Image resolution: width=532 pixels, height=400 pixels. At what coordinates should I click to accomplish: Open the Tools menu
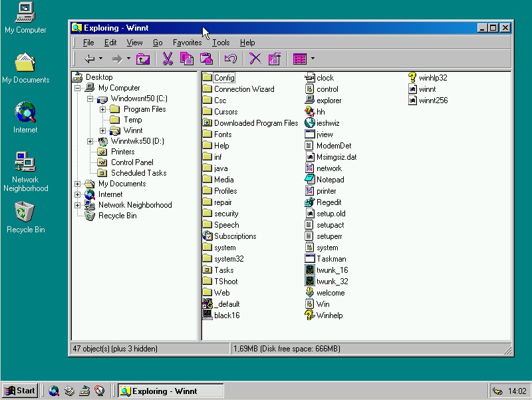coord(221,43)
